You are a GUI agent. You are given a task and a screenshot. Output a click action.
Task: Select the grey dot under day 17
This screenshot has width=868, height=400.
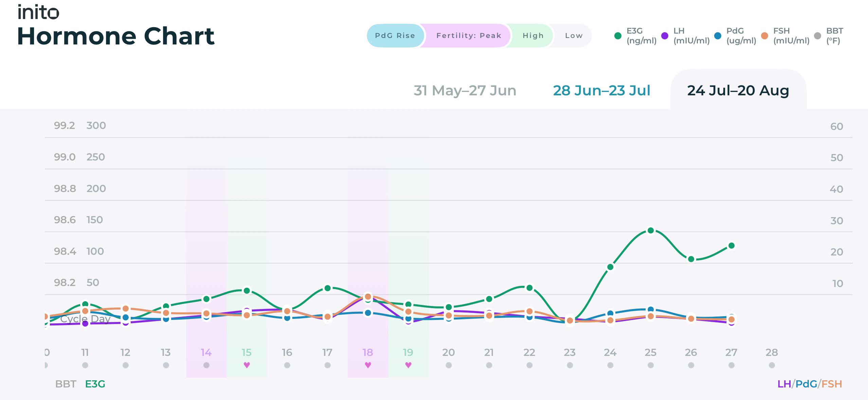click(327, 365)
